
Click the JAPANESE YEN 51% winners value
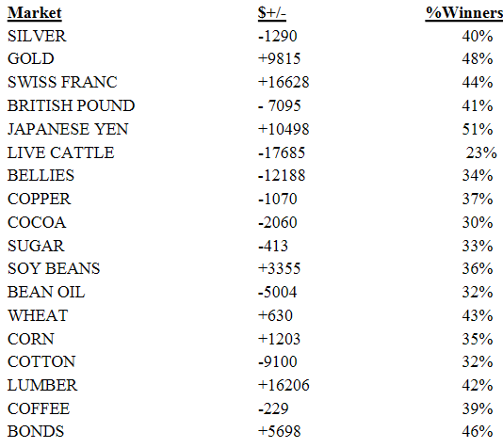478,129
